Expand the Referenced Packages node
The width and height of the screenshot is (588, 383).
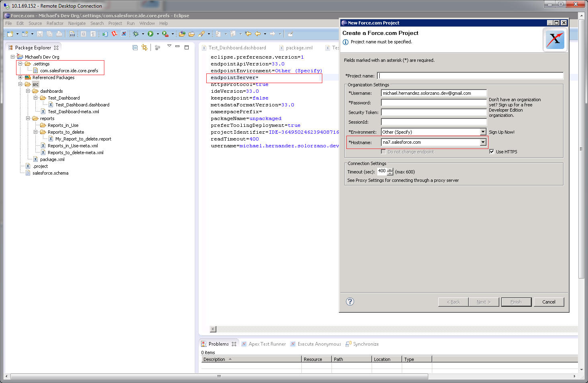pyautogui.click(x=20, y=77)
